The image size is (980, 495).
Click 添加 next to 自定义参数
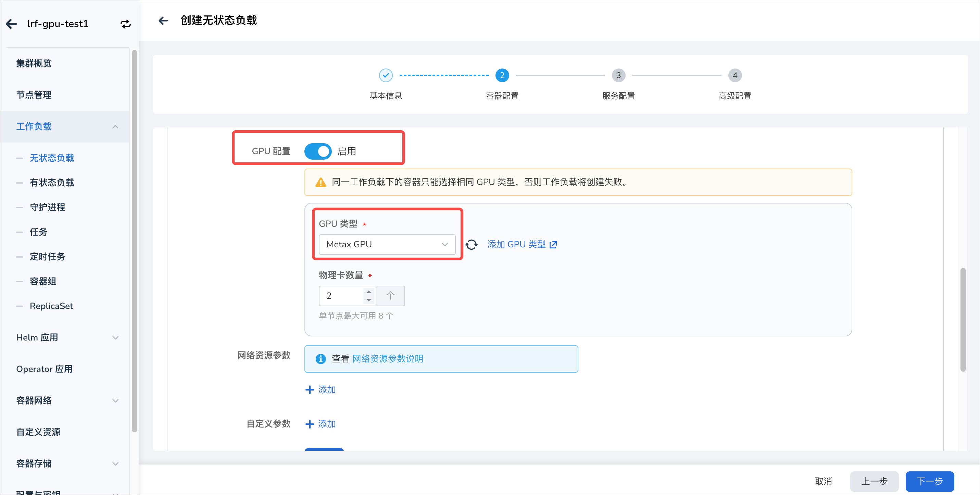(x=326, y=424)
